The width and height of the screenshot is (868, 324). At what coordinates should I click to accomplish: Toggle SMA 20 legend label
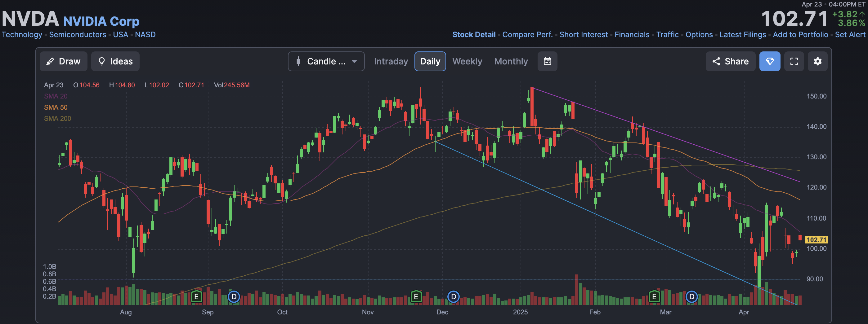pos(56,96)
